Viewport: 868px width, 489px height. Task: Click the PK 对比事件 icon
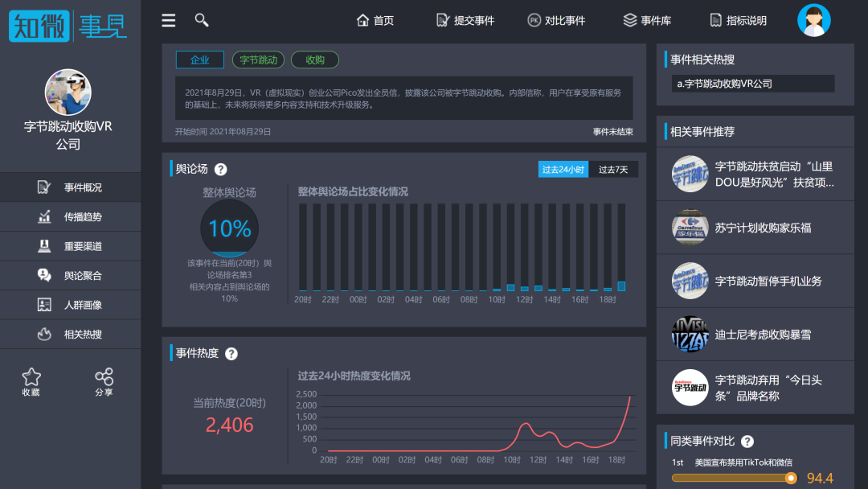pyautogui.click(x=534, y=20)
